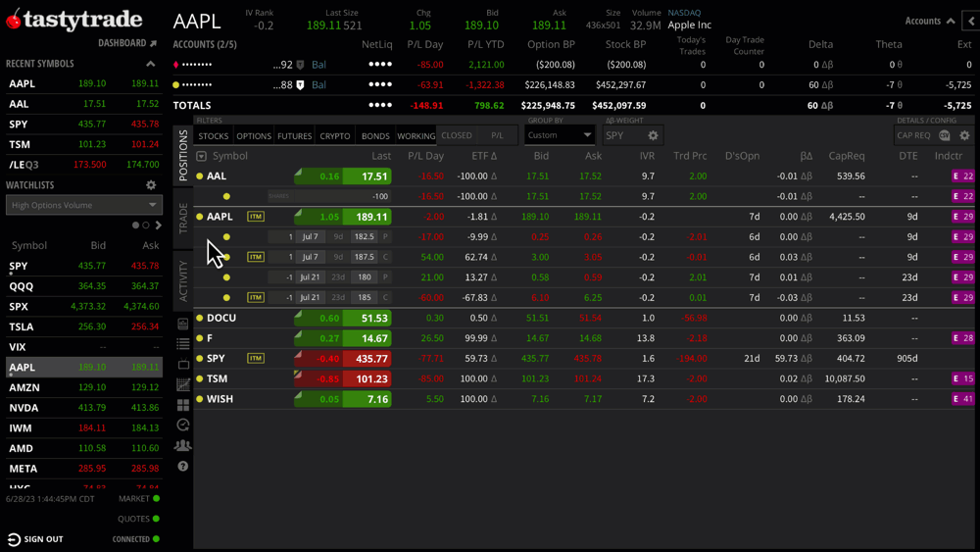This screenshot has height=552, width=980.
Task: Filter positions by OPTIONS
Action: click(x=254, y=136)
